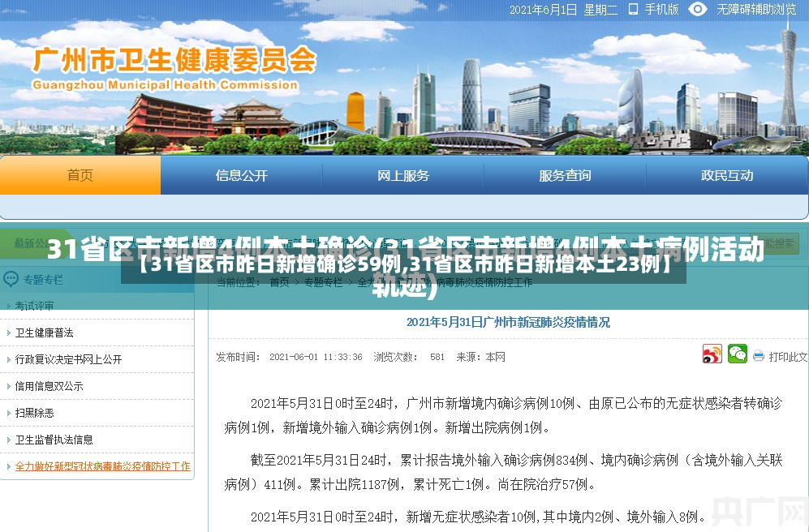Image resolution: width=809 pixels, height=532 pixels.
Task: Open the 服务查询 navigation tab
Action: [x=565, y=175]
